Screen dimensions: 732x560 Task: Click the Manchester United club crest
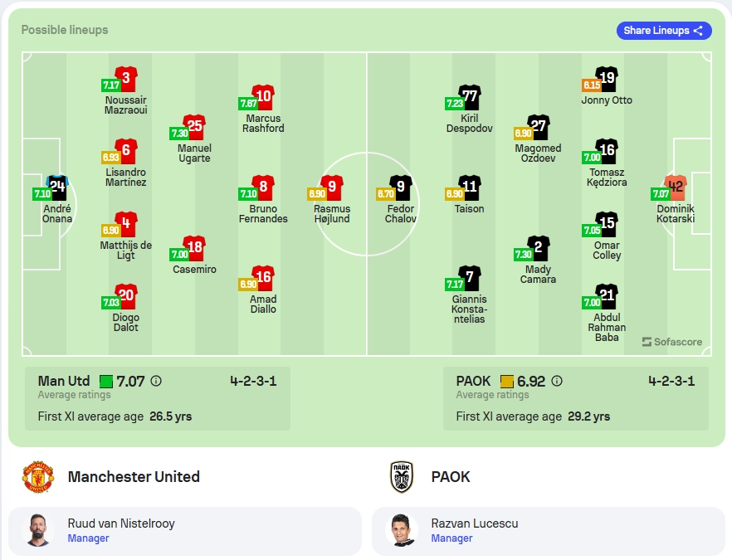[x=38, y=477]
